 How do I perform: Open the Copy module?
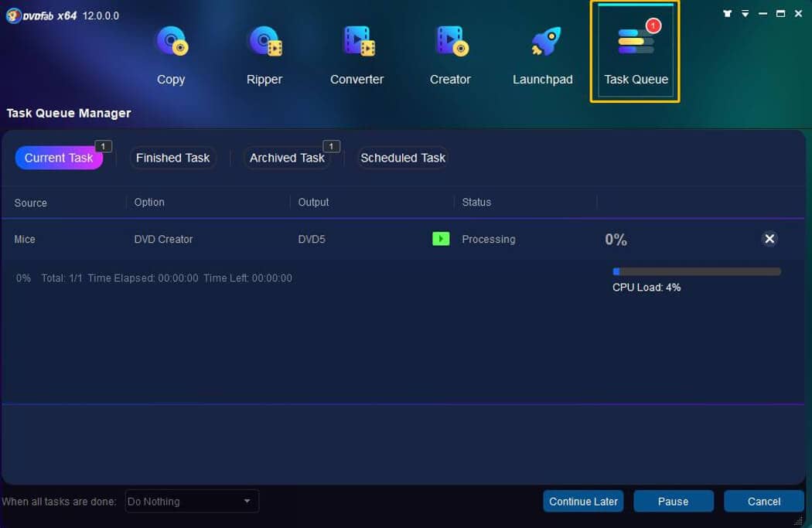[x=171, y=50]
